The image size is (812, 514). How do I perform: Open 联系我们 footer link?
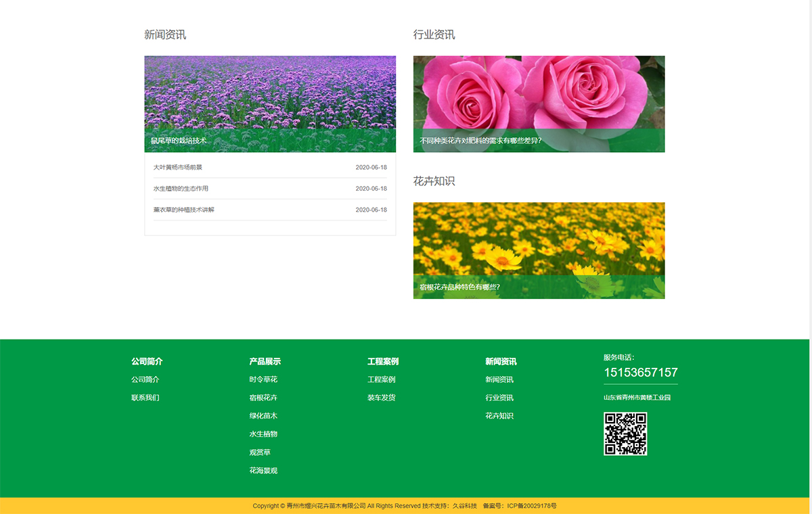click(145, 398)
